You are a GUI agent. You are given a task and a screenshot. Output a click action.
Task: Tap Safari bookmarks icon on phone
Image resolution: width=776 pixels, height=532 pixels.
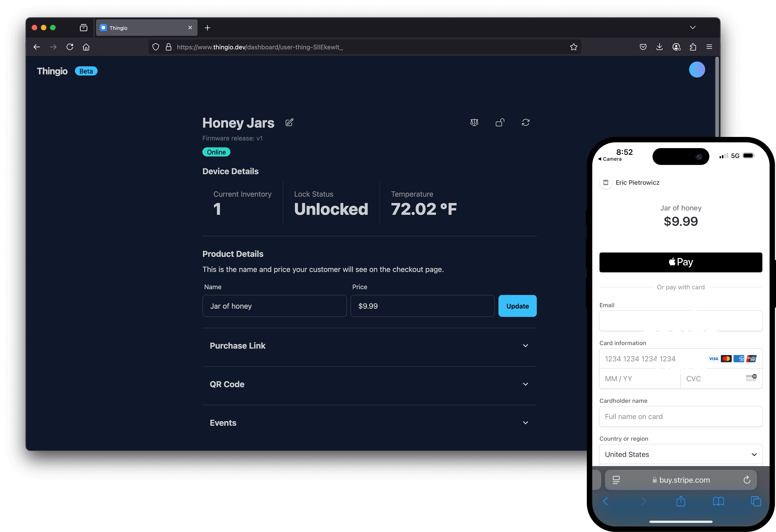[718, 501]
